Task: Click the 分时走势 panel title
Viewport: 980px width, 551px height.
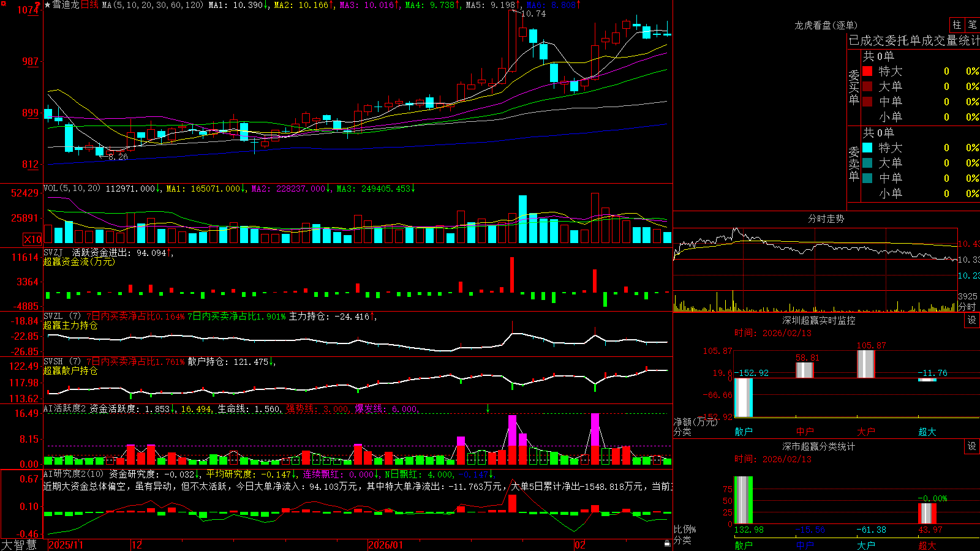Action: 826,219
